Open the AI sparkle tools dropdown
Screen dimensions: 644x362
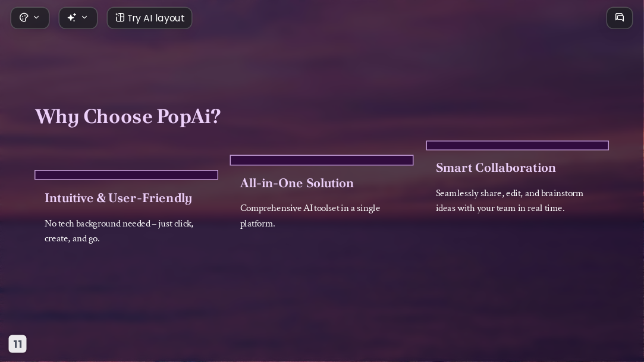click(78, 18)
